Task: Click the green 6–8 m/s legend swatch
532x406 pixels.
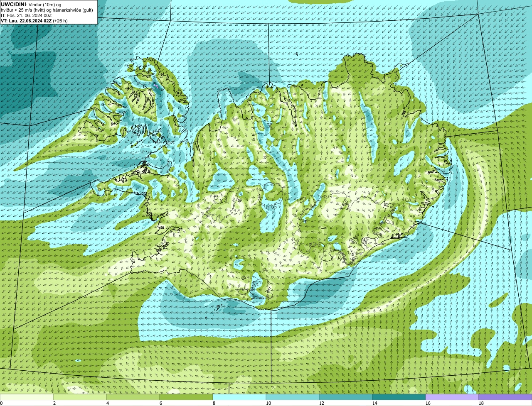Action: coord(186,397)
